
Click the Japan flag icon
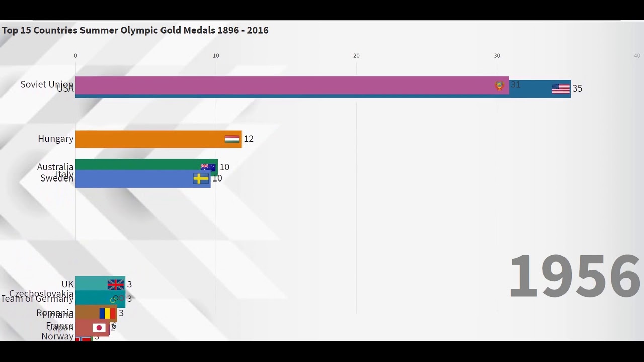(99, 328)
